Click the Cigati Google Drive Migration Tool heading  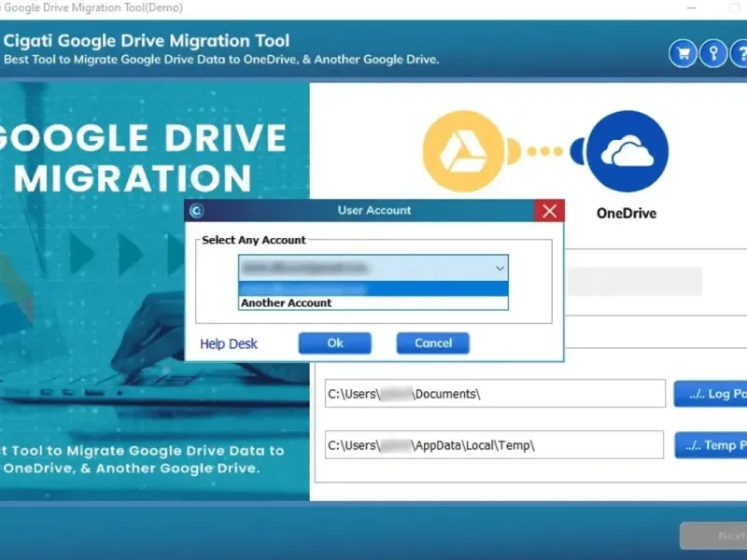click(147, 41)
